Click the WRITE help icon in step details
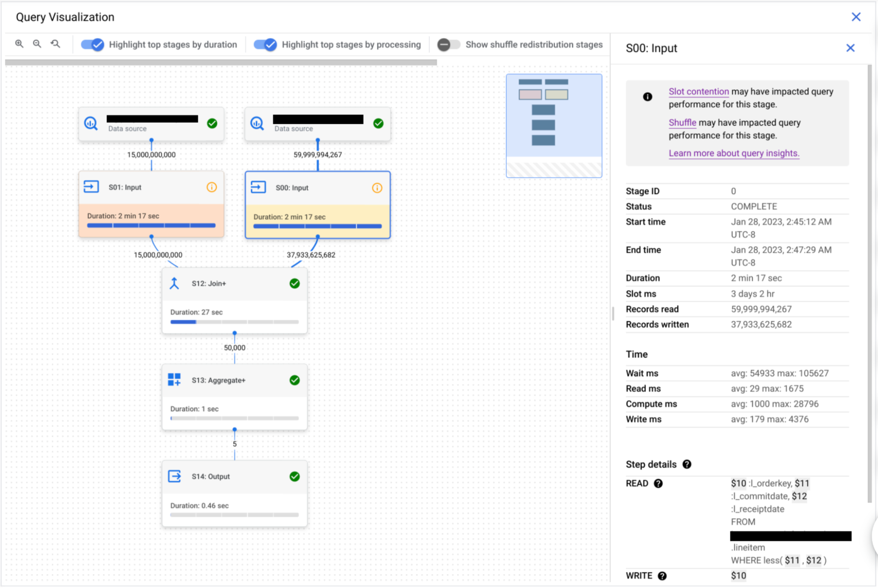878x588 pixels. click(657, 580)
